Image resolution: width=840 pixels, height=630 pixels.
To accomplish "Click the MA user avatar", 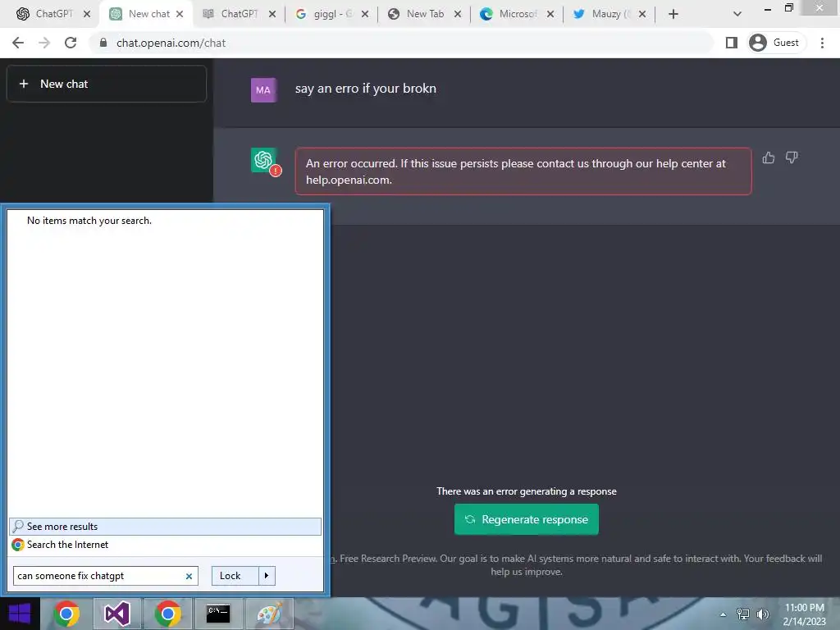I will pos(263,89).
